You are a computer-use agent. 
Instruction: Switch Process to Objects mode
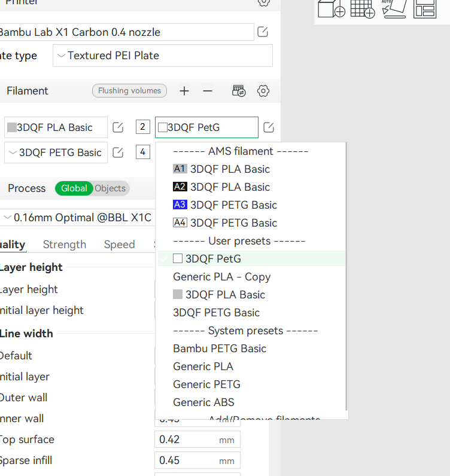pyautogui.click(x=110, y=188)
